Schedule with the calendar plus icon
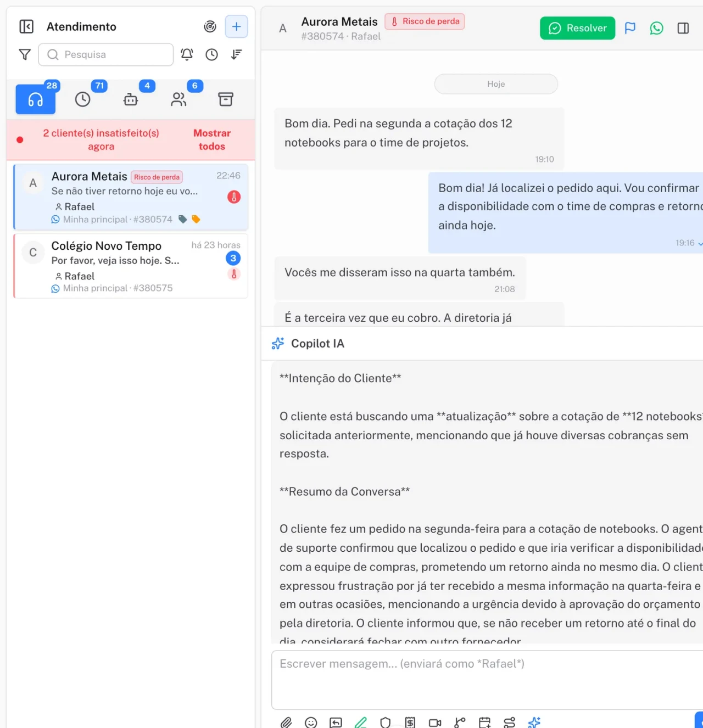703x728 pixels. (x=485, y=723)
